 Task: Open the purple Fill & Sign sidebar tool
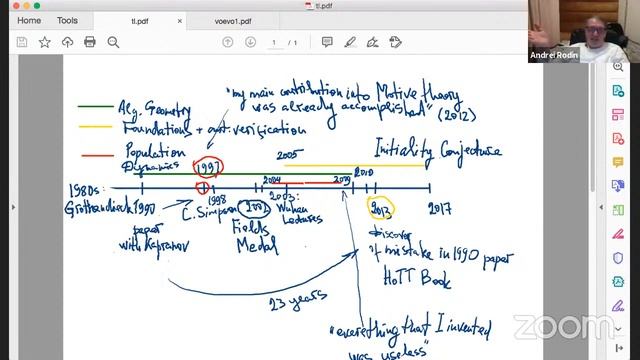pyautogui.click(x=618, y=305)
